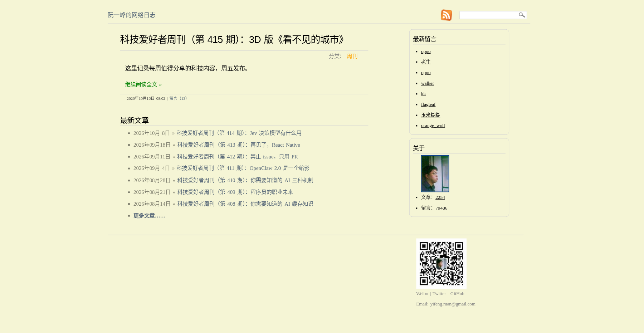
Task: Focus the search text box
Action: click(489, 15)
